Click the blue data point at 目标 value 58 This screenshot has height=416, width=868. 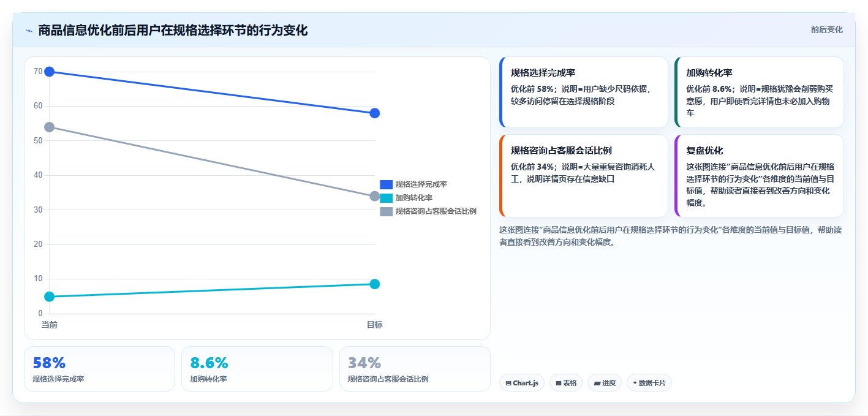pos(375,113)
